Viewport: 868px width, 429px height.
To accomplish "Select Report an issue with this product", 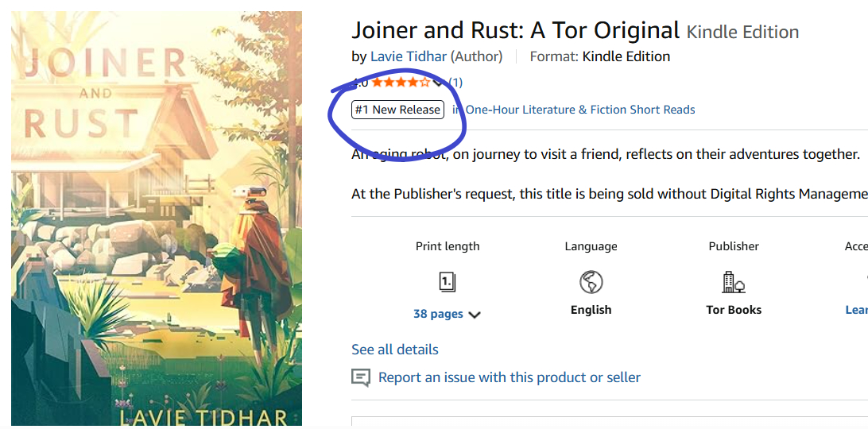I will point(510,377).
